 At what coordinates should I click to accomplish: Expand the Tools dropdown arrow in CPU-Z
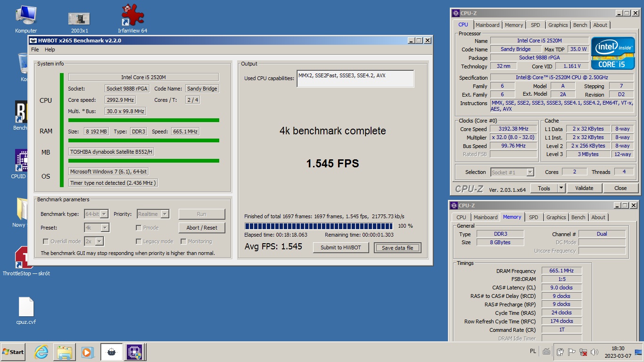tap(561, 188)
